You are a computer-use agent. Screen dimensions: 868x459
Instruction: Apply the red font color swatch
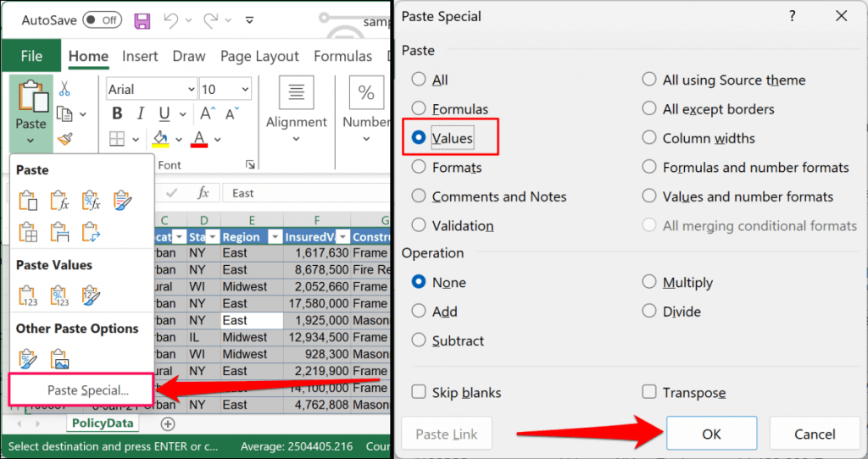pyautogui.click(x=200, y=138)
